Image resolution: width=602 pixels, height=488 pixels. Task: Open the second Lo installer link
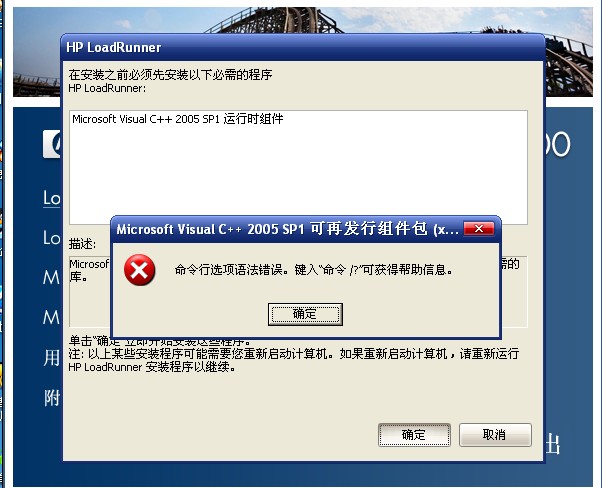pyautogui.click(x=51, y=238)
